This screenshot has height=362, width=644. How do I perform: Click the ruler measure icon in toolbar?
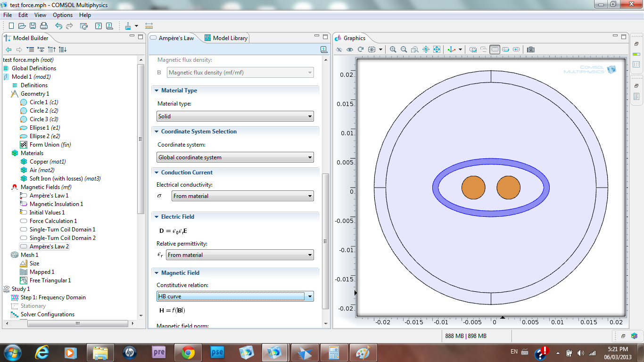[149, 26]
